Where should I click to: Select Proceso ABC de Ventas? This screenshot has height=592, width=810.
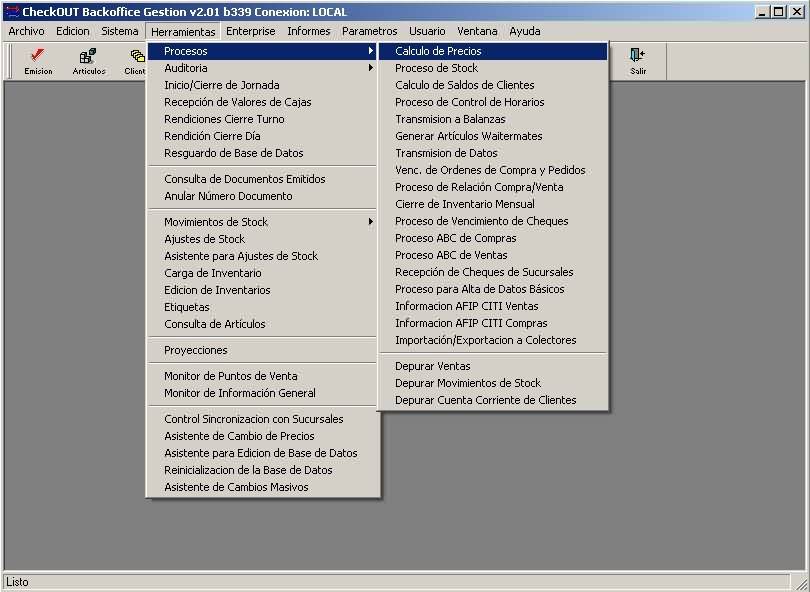point(493,256)
